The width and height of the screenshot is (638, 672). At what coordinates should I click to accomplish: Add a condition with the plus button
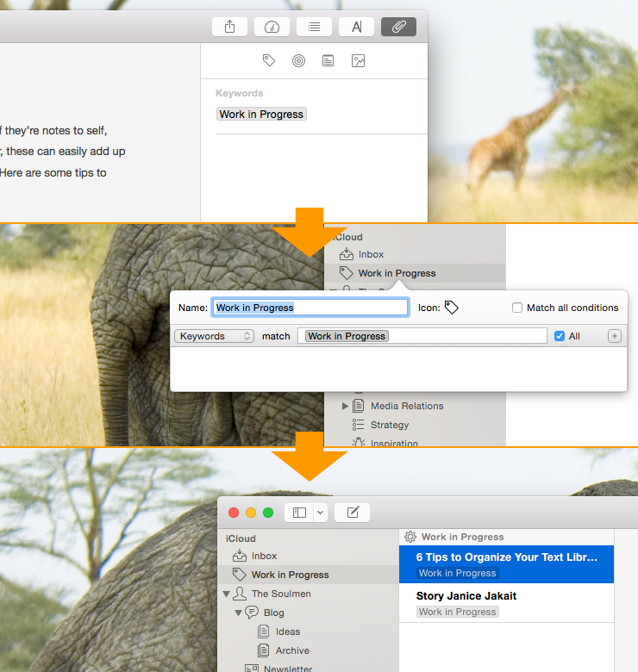pyautogui.click(x=615, y=336)
